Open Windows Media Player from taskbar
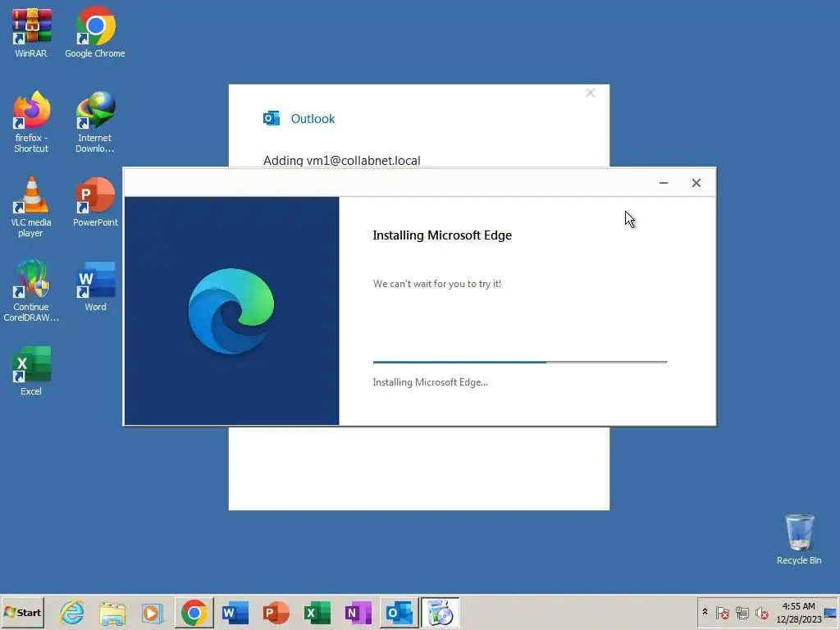840x630 pixels. (x=153, y=612)
